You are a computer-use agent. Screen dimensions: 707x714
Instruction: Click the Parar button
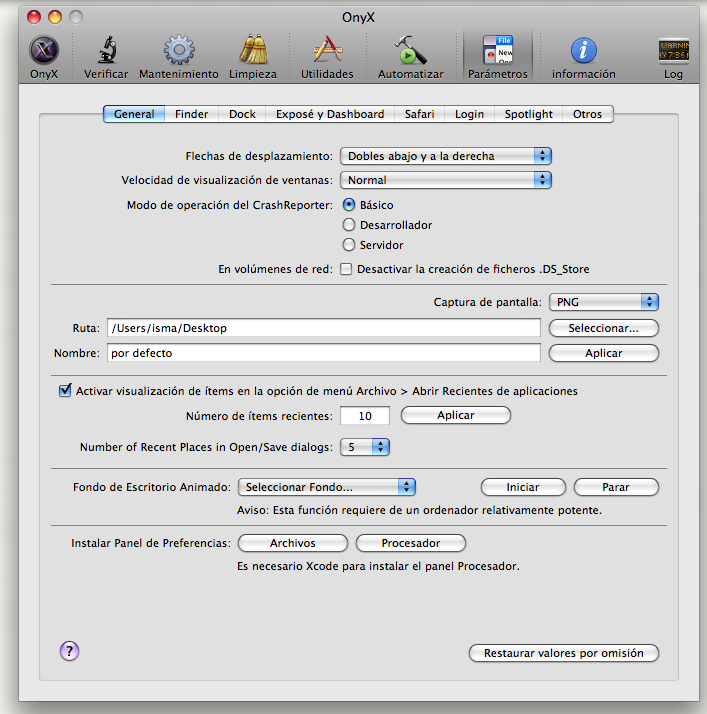point(616,487)
